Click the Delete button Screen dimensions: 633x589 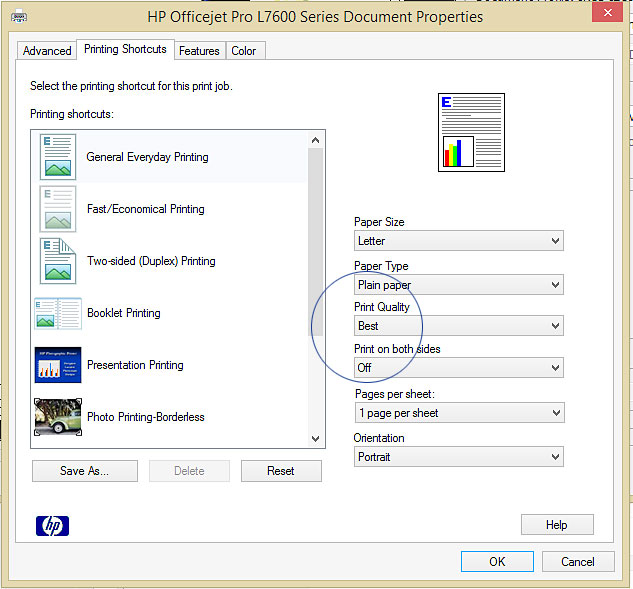pos(189,471)
